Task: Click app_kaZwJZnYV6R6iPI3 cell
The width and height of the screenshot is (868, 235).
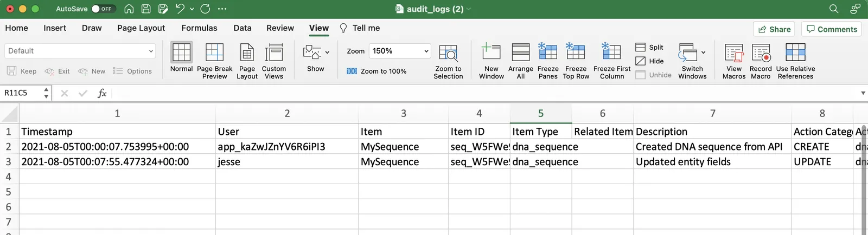Action: [x=287, y=147]
